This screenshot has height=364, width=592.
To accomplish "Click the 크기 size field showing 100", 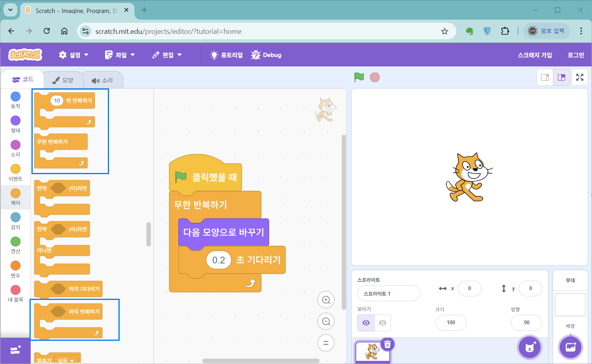I will pyautogui.click(x=451, y=323).
